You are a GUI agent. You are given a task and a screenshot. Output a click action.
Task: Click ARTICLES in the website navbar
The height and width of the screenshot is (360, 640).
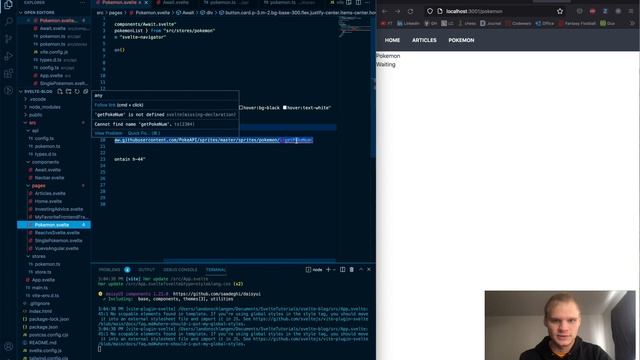pyautogui.click(x=424, y=40)
